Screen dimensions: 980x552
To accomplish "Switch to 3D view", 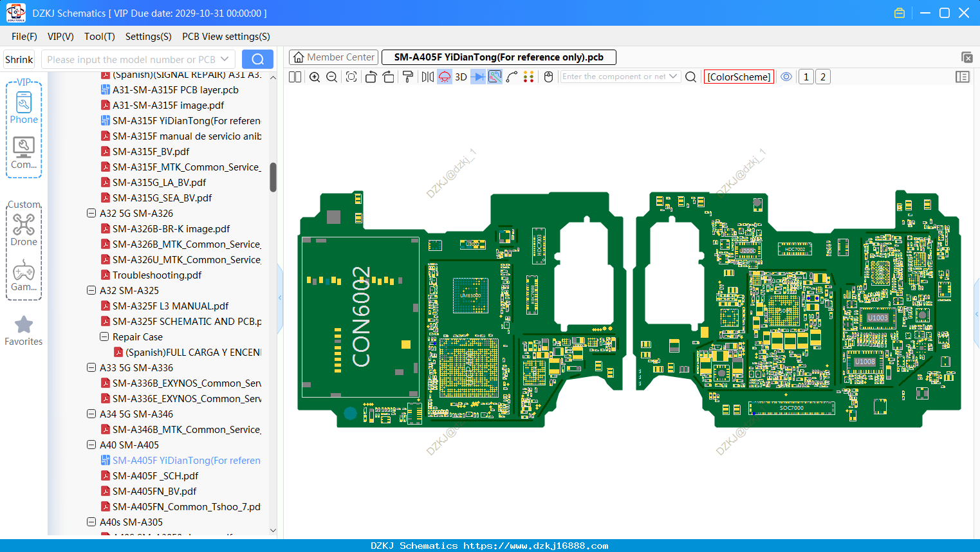I will click(x=461, y=77).
